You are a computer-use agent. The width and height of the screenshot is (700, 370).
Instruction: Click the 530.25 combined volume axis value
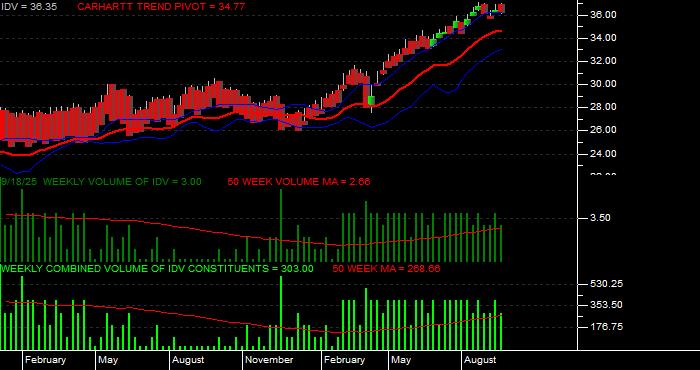coord(606,284)
